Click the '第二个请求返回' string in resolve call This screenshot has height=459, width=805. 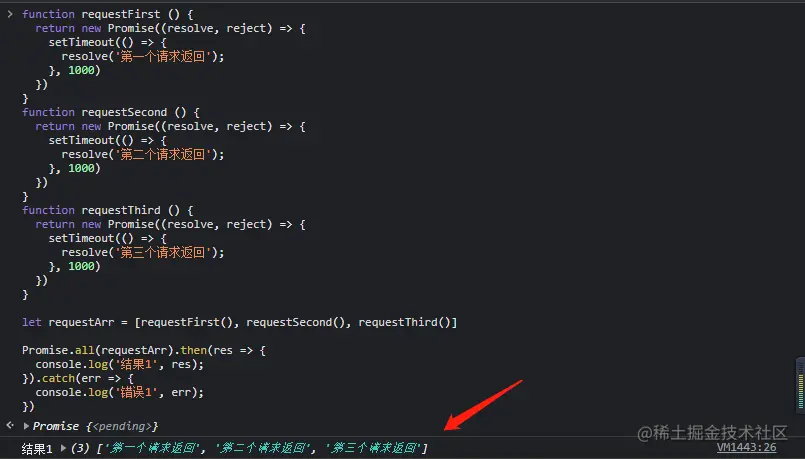162,155
